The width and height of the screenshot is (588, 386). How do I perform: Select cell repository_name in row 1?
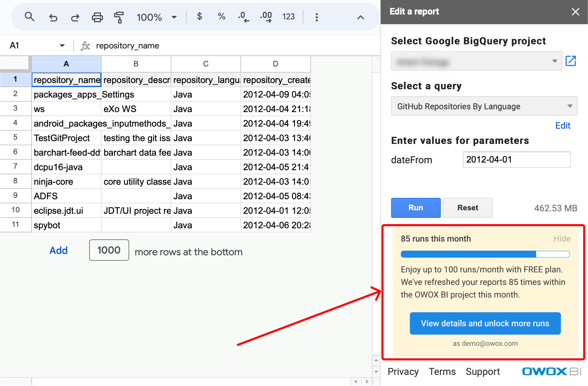(x=66, y=80)
